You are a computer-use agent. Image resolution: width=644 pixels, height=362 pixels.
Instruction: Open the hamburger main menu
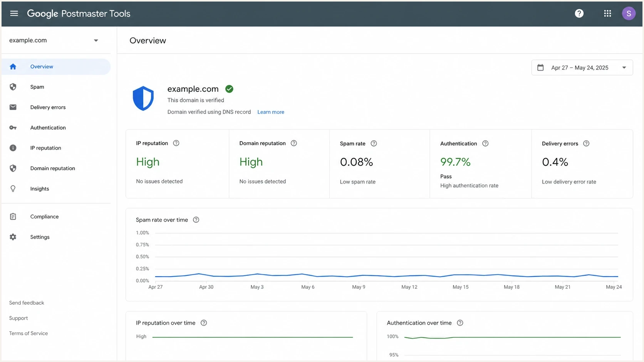click(14, 13)
